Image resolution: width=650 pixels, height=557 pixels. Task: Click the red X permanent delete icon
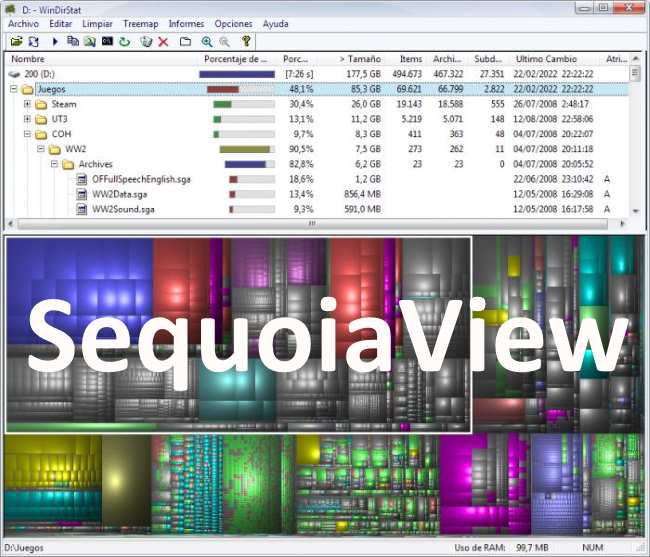[x=163, y=41]
